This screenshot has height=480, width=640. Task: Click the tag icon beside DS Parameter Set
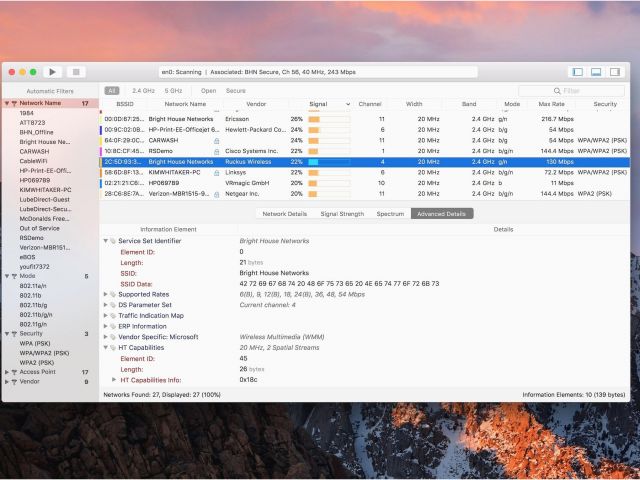113,305
